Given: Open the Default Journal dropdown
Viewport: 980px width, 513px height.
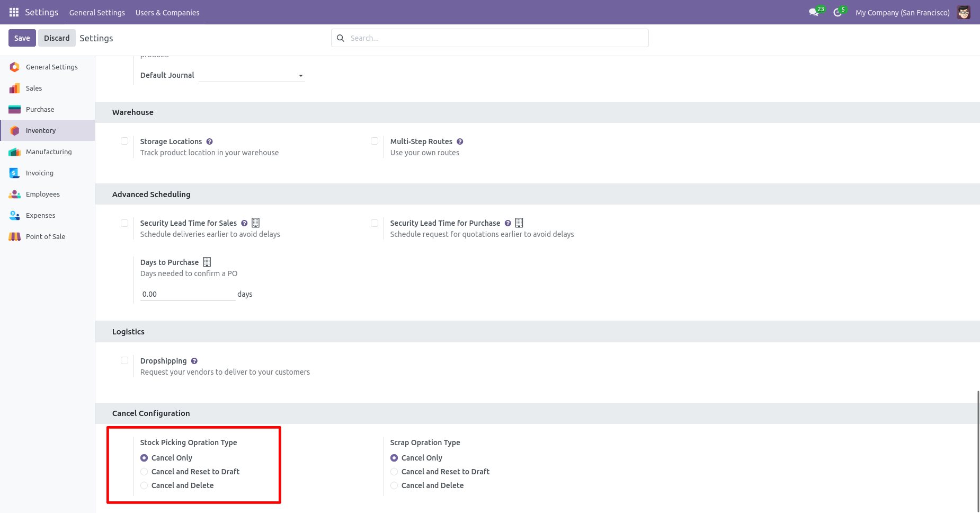Looking at the screenshot, I should (252, 75).
